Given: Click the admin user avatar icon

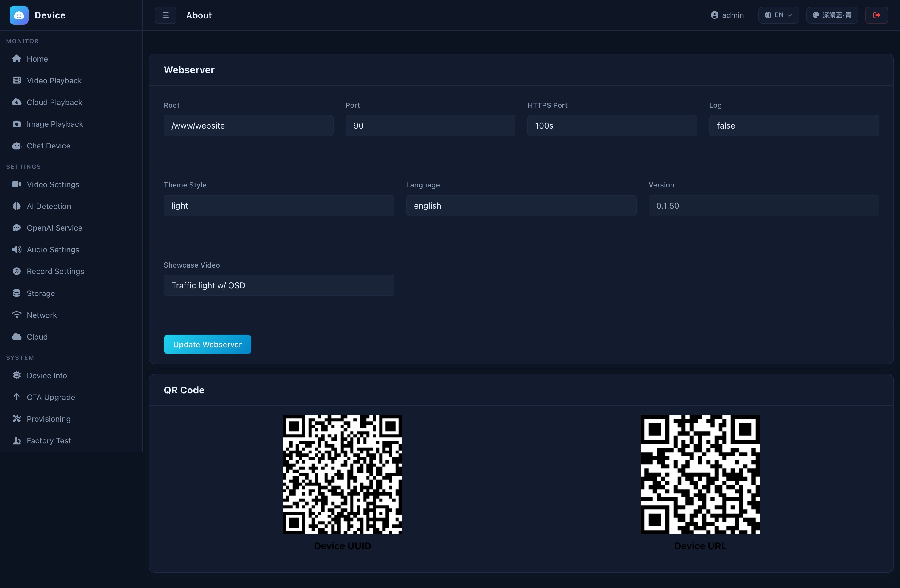Looking at the screenshot, I should (714, 15).
